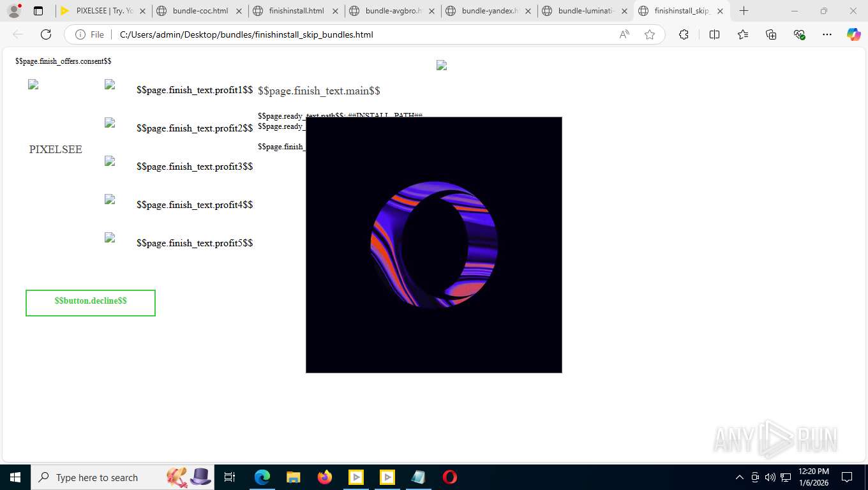Viewport: 868px width, 490px height.
Task: Open the Copilot sidebar
Action: coord(854,34)
